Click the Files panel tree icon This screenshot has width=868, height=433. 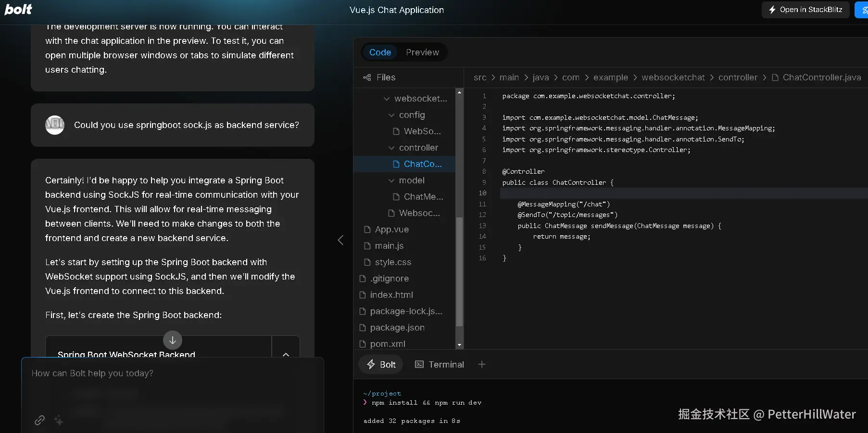click(x=367, y=77)
